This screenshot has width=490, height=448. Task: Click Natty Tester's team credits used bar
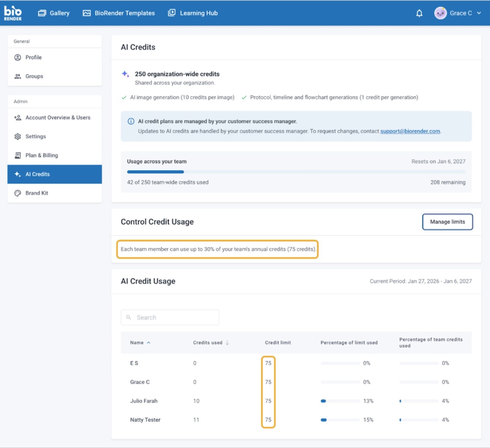(419, 420)
